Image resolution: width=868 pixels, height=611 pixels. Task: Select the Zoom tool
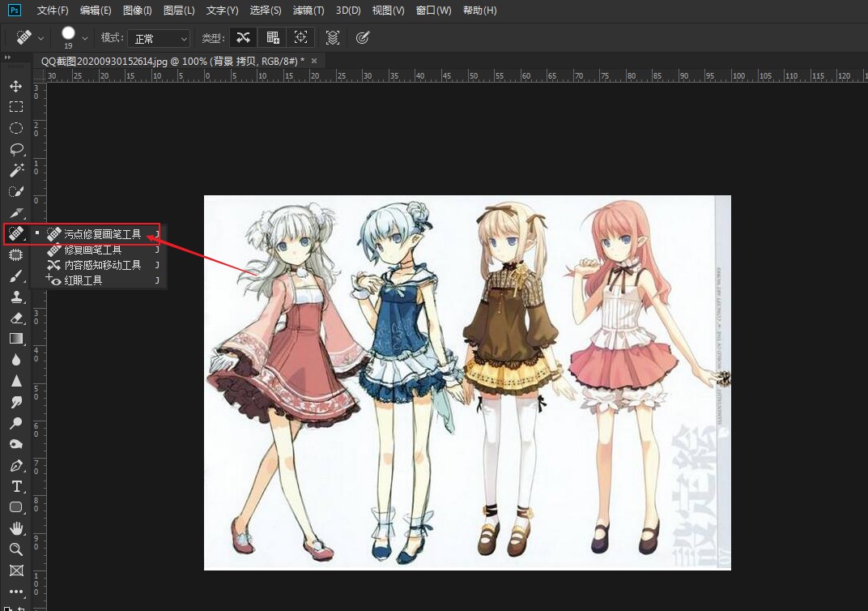[x=16, y=549]
